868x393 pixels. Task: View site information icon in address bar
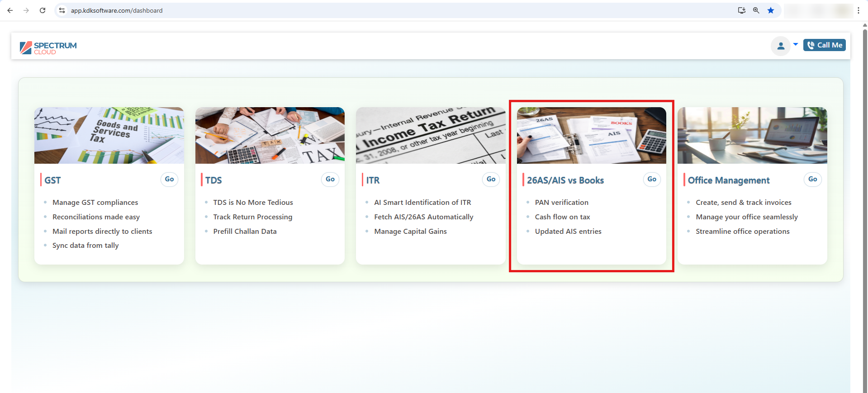click(x=62, y=10)
